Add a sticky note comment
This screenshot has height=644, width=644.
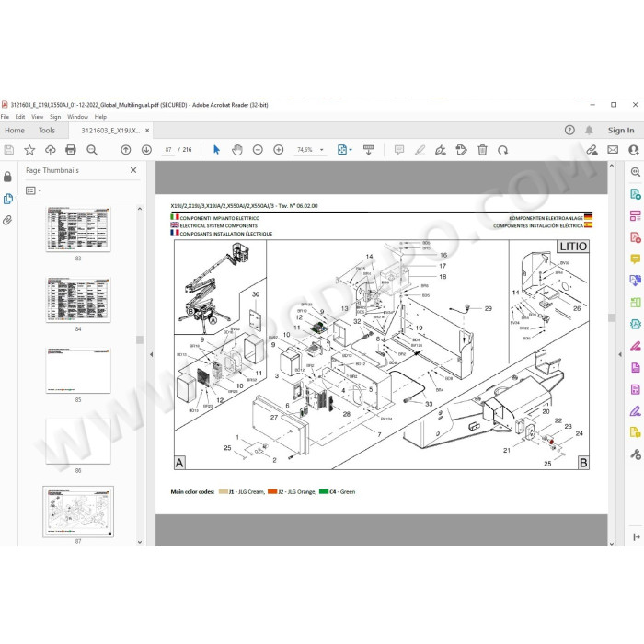[x=398, y=150]
